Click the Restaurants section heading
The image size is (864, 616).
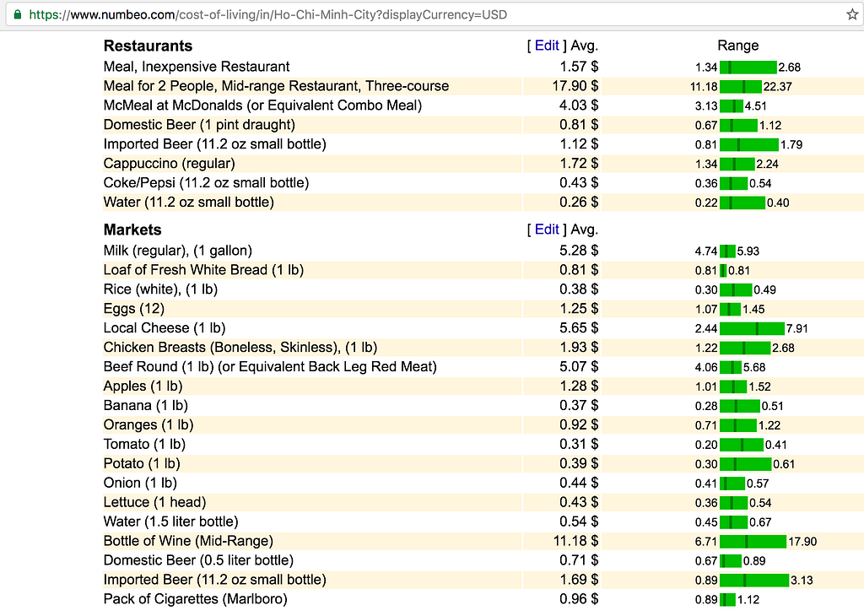(148, 46)
